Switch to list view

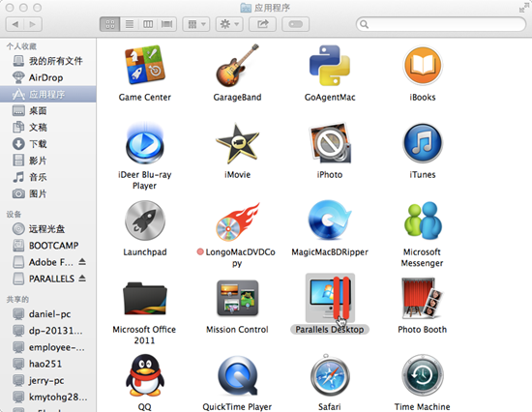130,24
